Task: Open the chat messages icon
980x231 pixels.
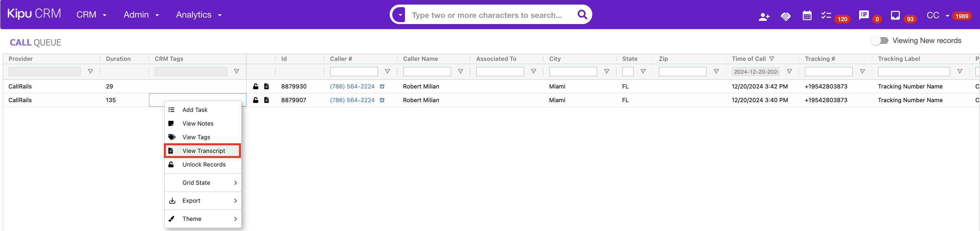Action: [863, 16]
